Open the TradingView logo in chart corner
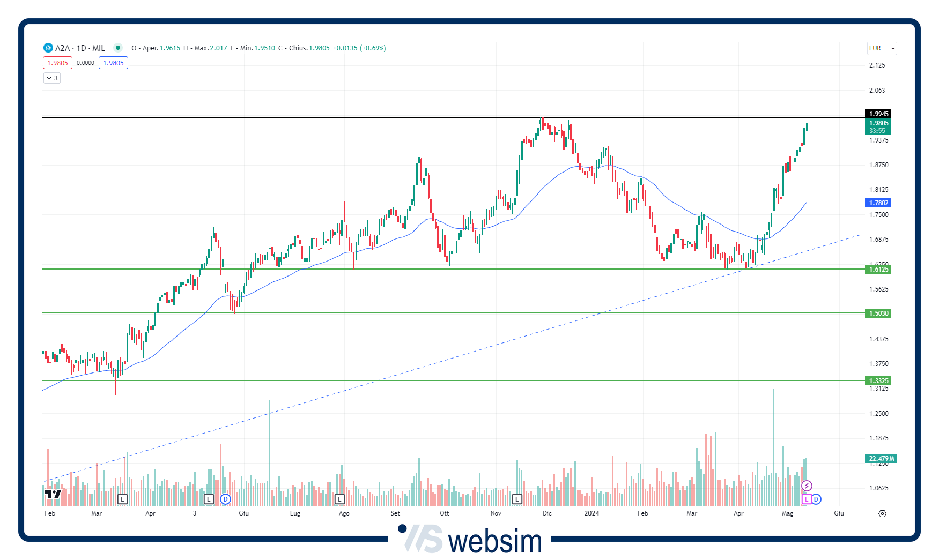This screenshot has height=560, width=939. click(53, 494)
